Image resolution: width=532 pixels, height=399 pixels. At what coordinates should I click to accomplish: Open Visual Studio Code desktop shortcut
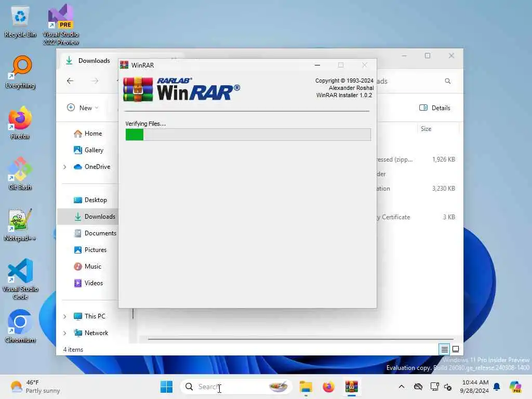tap(20, 279)
